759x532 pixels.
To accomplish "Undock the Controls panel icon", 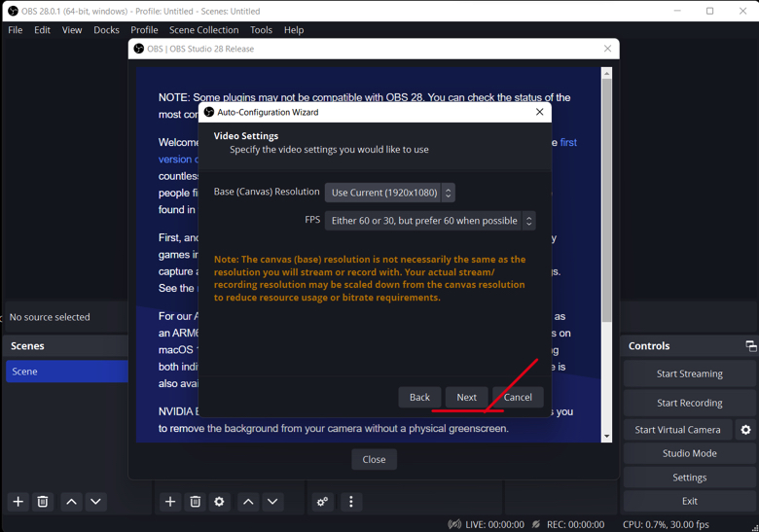I will coord(751,346).
